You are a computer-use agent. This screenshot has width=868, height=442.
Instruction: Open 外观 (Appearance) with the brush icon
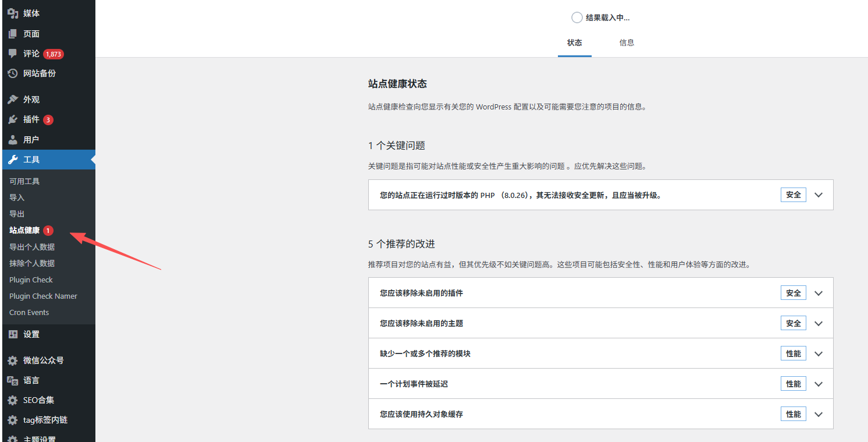pos(13,99)
